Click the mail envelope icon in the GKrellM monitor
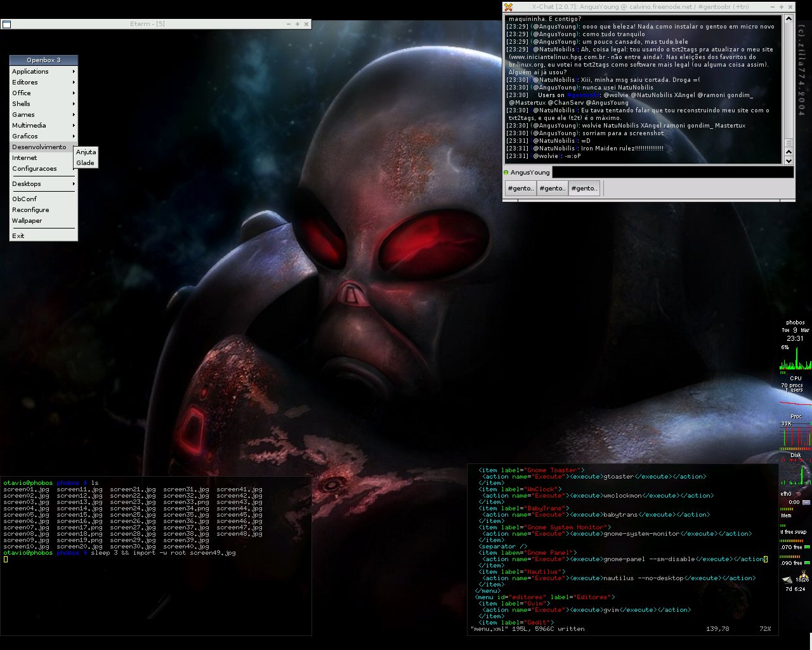Viewport: 812px width, 650px height. coord(787,579)
